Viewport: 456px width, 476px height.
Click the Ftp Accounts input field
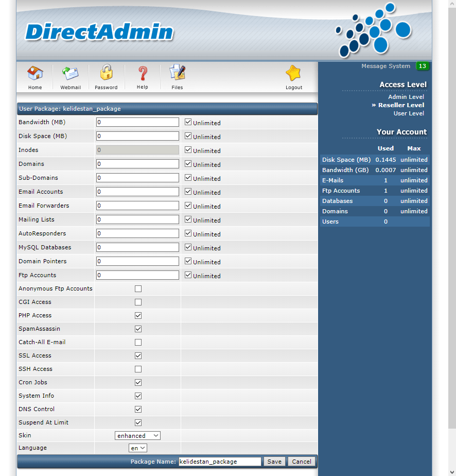(x=137, y=275)
